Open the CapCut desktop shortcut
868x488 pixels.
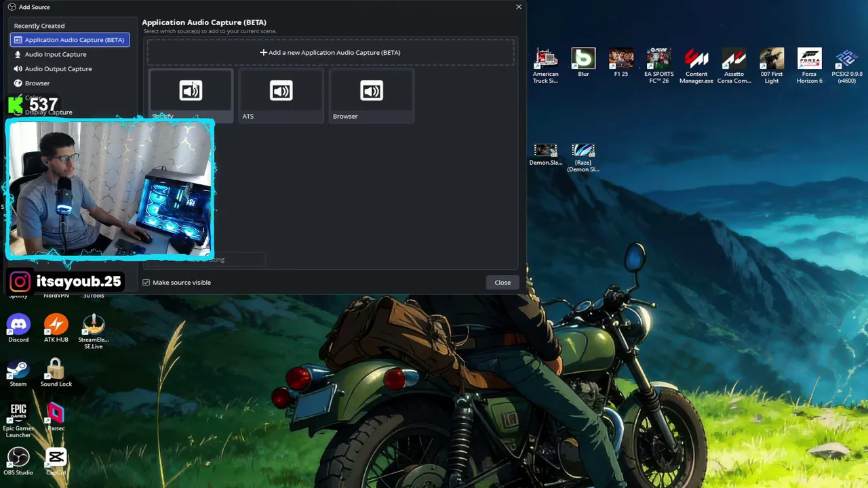56,461
